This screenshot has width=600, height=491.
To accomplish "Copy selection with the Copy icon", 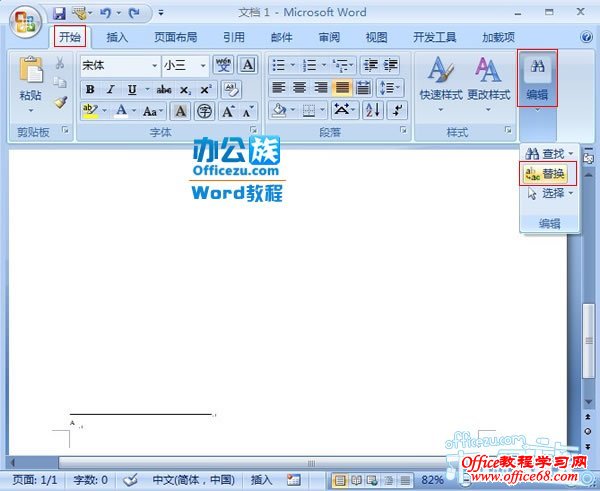I will pyautogui.click(x=60, y=82).
